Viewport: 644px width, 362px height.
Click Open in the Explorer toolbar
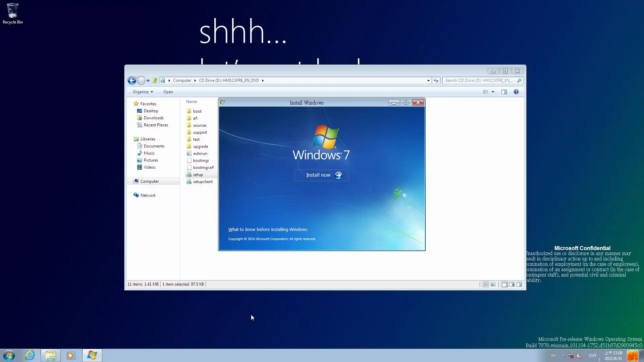(x=168, y=92)
